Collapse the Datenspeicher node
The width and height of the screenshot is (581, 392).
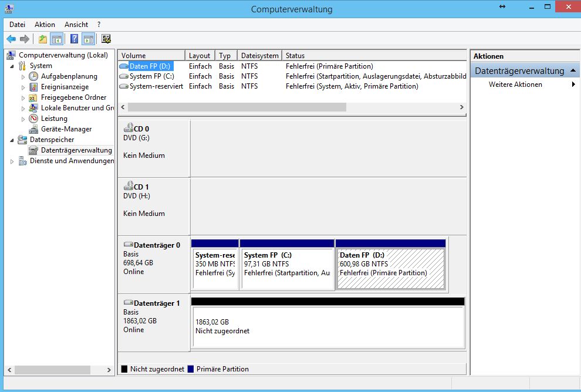12,140
